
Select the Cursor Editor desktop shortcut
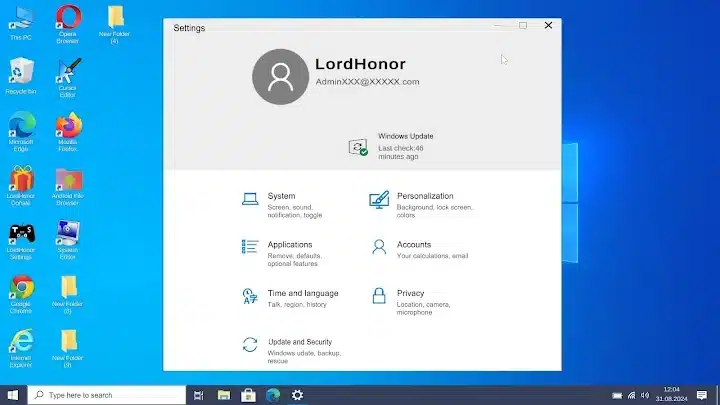coord(68,78)
